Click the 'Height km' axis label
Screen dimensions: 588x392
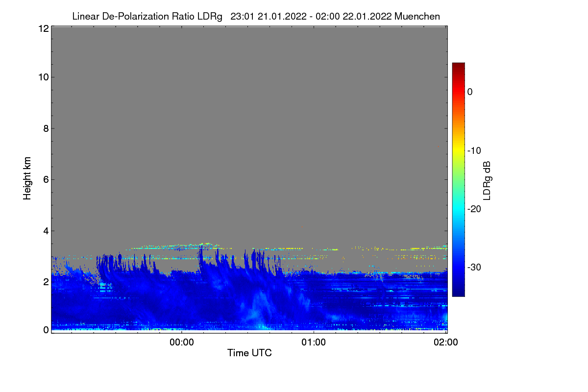pyautogui.click(x=28, y=178)
